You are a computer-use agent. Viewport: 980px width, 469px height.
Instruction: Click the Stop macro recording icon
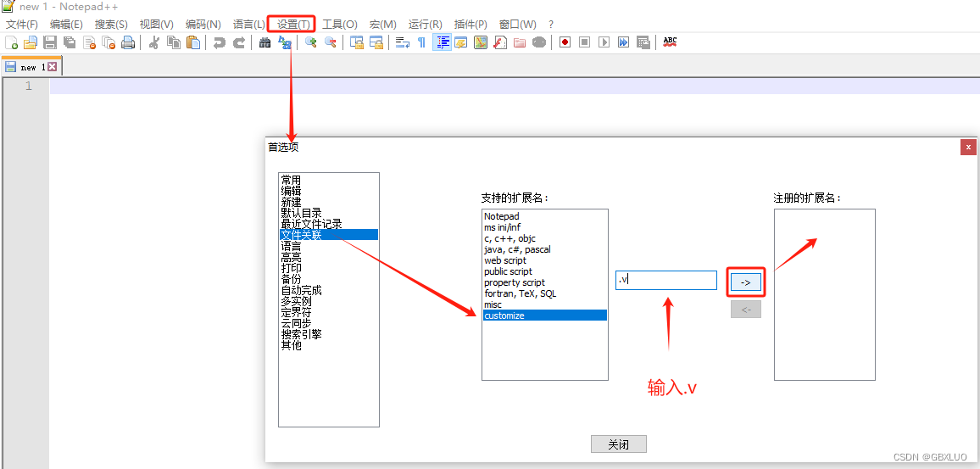point(584,42)
